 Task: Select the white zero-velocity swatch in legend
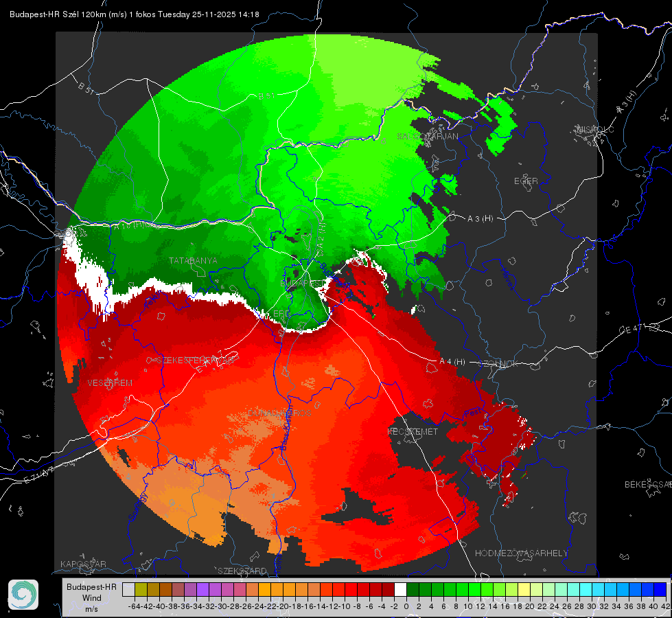400,590
